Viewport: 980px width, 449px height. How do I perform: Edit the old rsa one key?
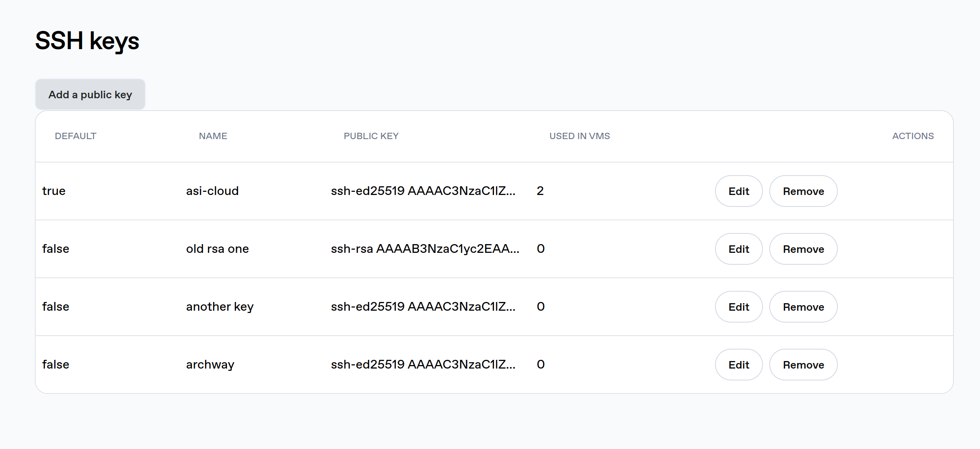tap(738, 249)
